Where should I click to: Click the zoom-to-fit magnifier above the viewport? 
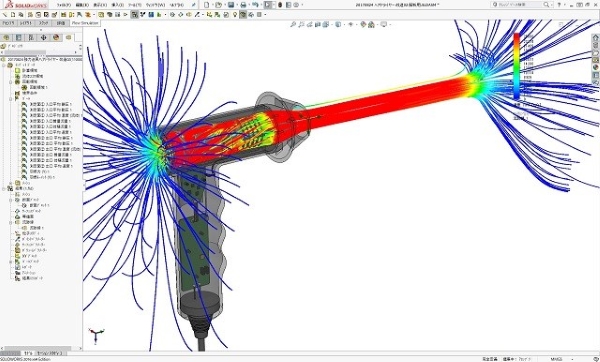tap(293, 24)
